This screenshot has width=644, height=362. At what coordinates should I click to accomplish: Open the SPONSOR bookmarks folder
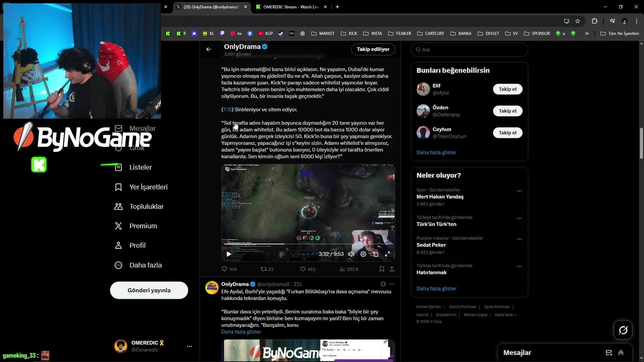pos(537,34)
